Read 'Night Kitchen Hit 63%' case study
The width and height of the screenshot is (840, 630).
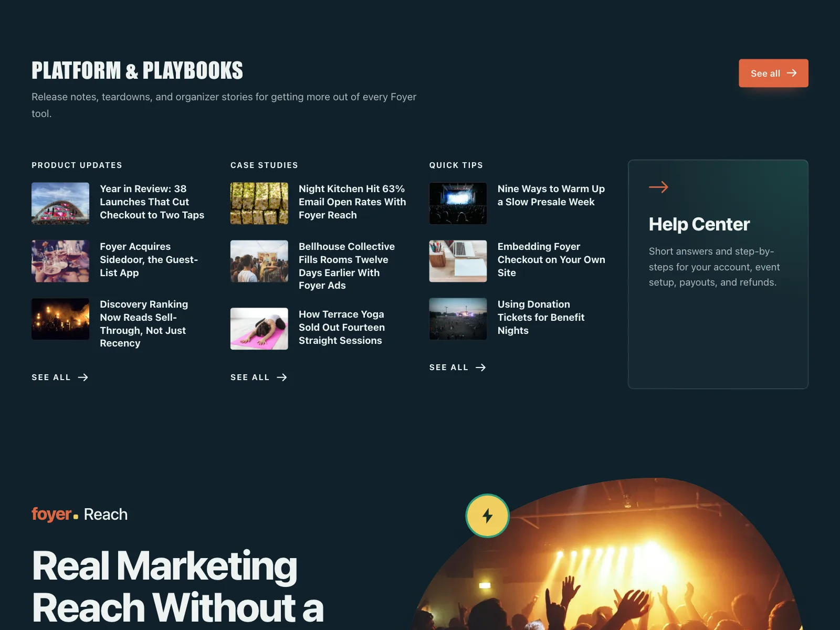pyautogui.click(x=352, y=202)
